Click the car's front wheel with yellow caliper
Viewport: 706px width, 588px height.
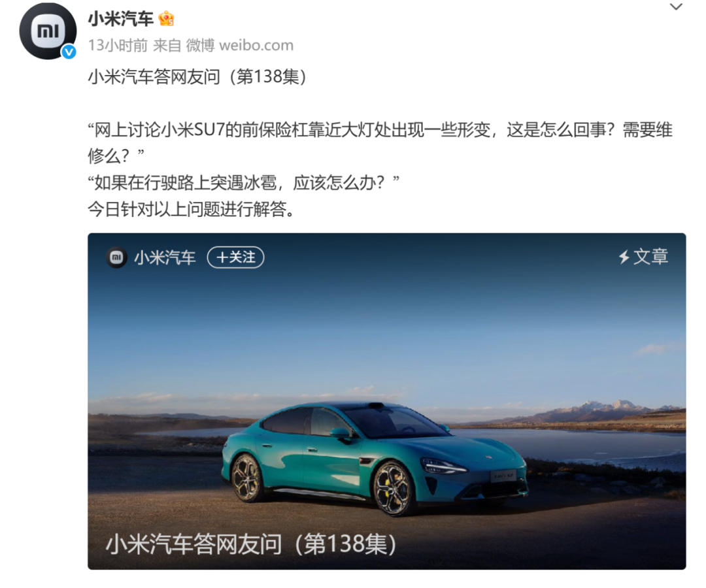(392, 489)
